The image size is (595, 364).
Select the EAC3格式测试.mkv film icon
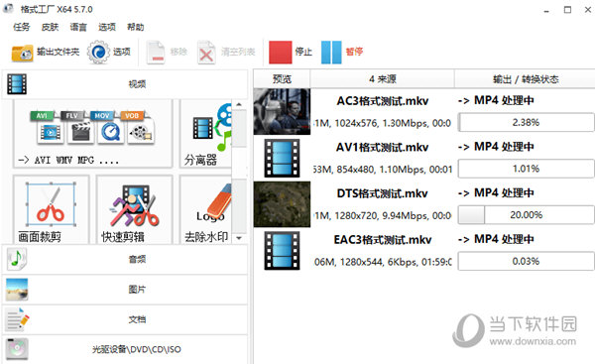point(282,251)
